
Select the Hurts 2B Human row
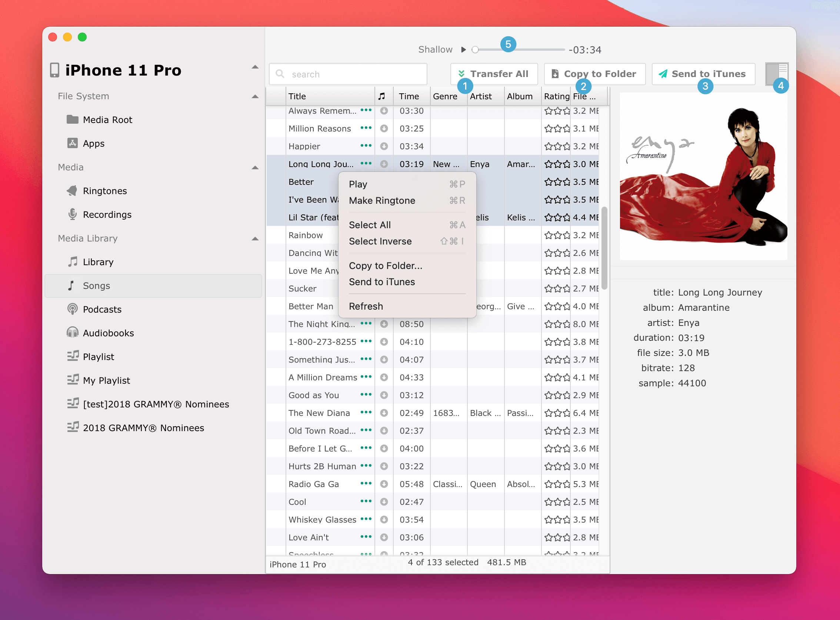point(432,466)
